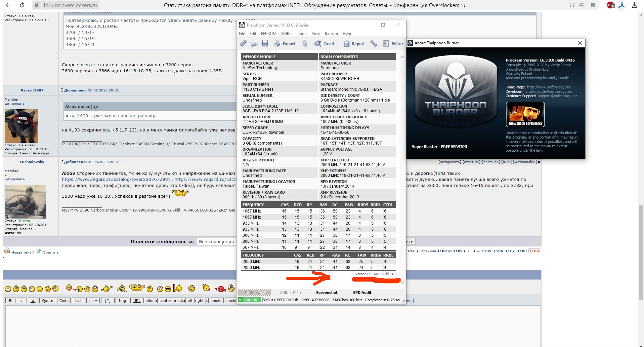Open the Tools menu

(x=302, y=34)
